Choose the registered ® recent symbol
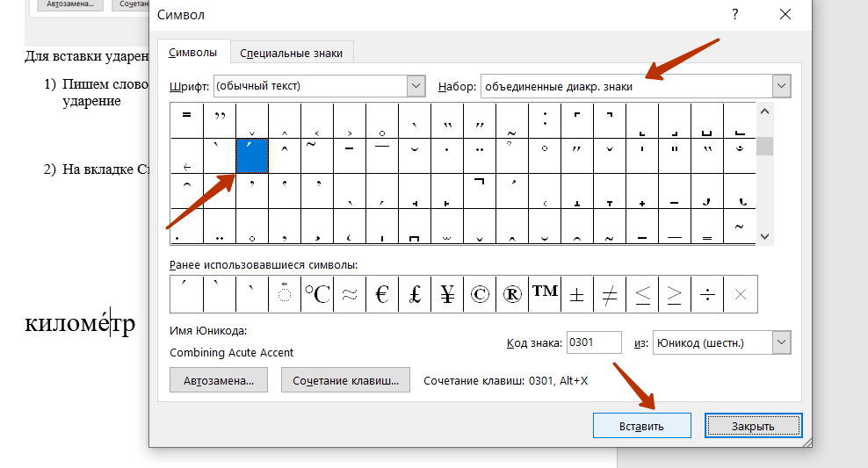Image resolution: width=868 pixels, height=468 pixels. click(512, 294)
